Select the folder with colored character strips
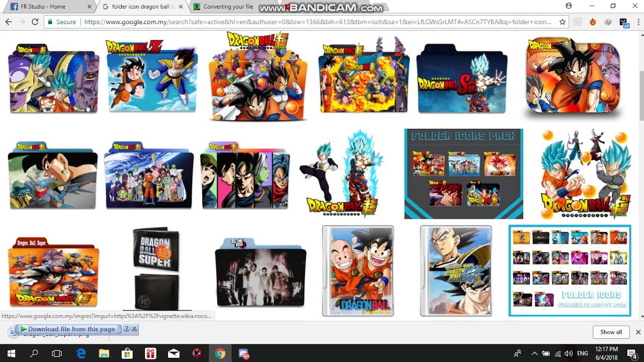This screenshot has width=644, height=362. coord(245,175)
